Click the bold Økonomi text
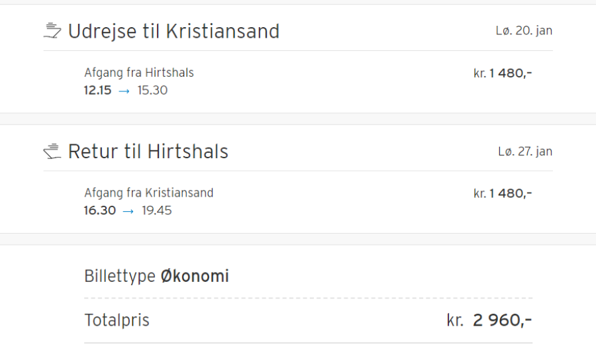The height and width of the screenshot is (364, 596). point(195,276)
